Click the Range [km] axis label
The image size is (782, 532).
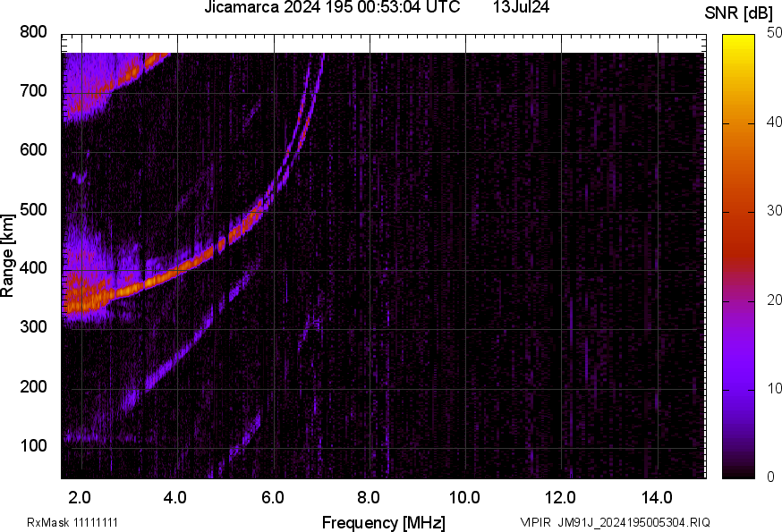[x=7, y=256]
